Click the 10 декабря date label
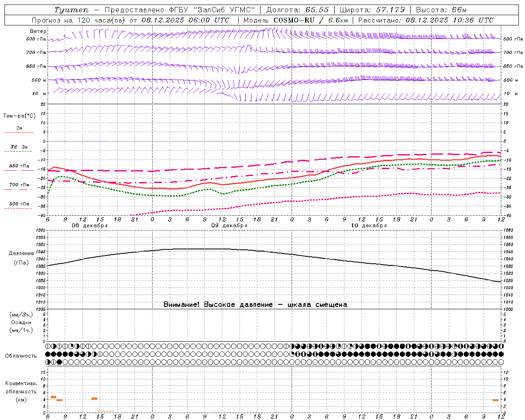Image resolution: width=525 pixels, height=420 pixels. (x=369, y=226)
